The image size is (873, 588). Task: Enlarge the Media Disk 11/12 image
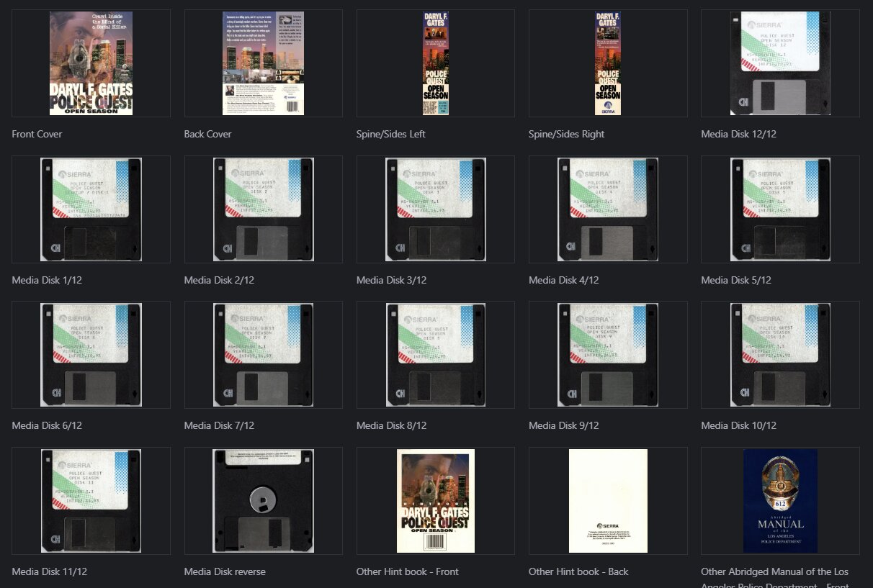(x=91, y=501)
